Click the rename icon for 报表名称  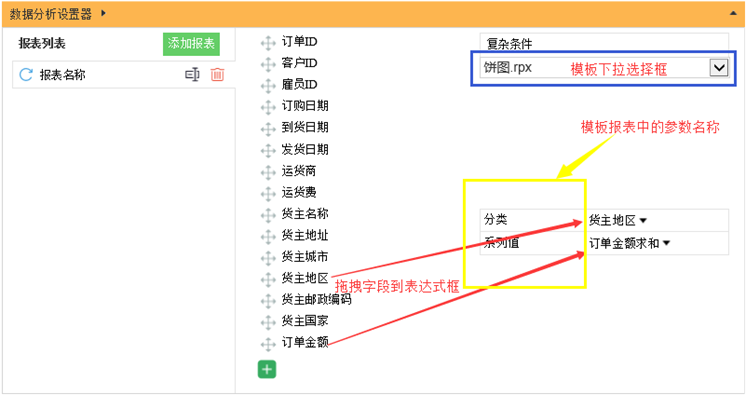pyautogui.click(x=192, y=75)
